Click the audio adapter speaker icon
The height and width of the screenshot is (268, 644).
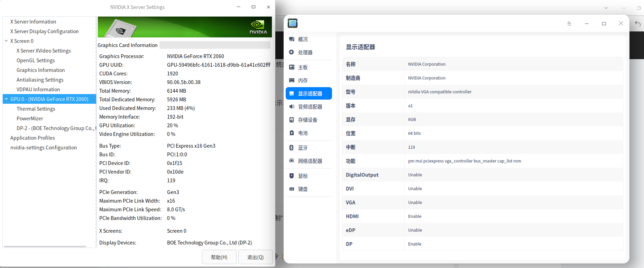click(x=292, y=107)
